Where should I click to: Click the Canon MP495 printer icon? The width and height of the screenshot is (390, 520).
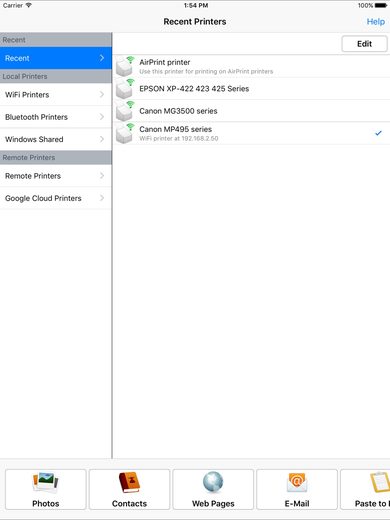coord(125,133)
